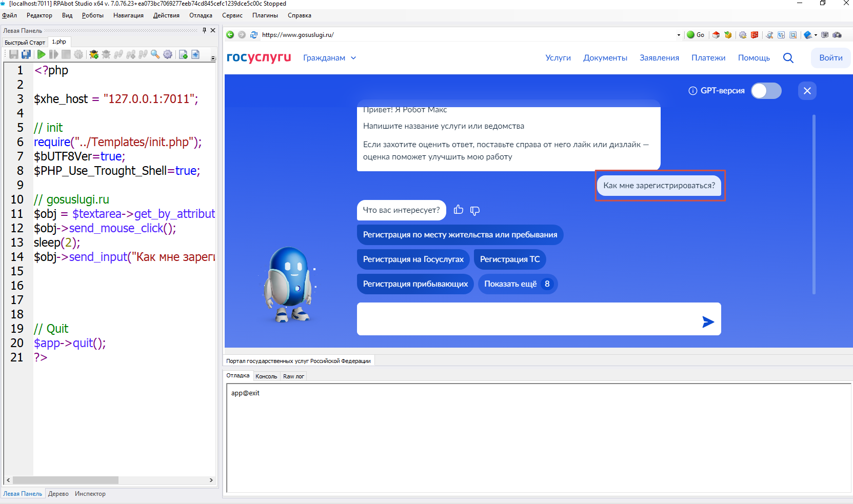The image size is (853, 504).
Task: Switch to the Быстрый Старт tab
Action: pos(25,43)
